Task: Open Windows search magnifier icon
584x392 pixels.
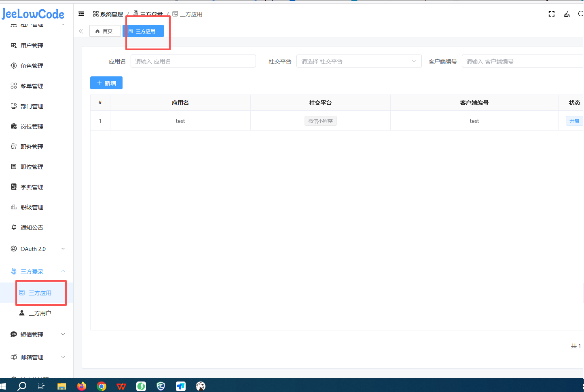Action: point(22,386)
